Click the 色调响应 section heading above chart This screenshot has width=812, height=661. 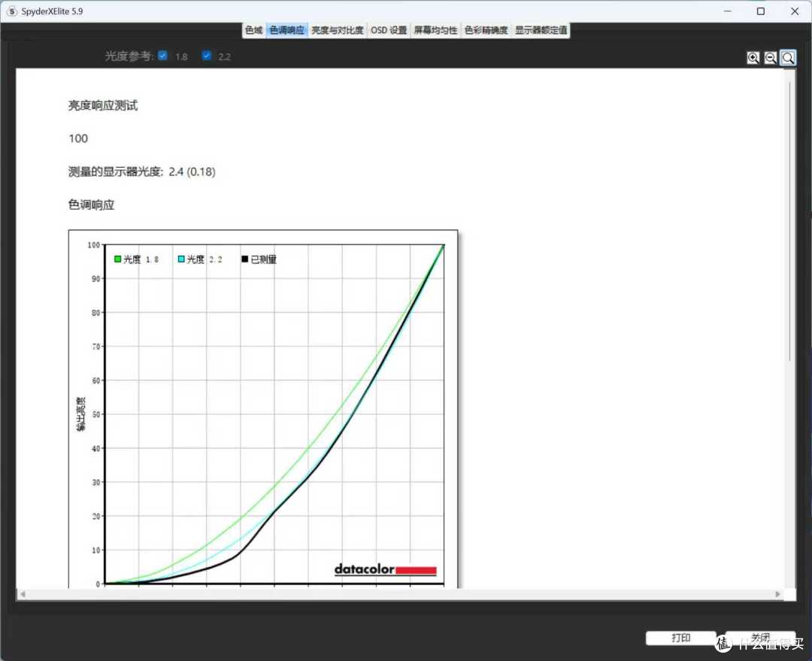point(91,205)
